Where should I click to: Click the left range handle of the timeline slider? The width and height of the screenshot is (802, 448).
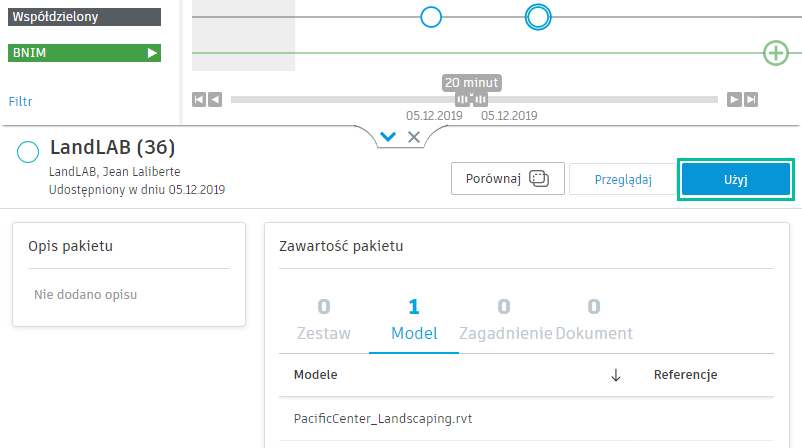tap(461, 99)
